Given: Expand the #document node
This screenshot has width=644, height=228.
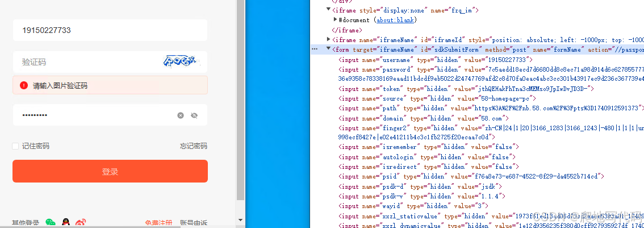Looking at the screenshot, I should coord(336,20).
